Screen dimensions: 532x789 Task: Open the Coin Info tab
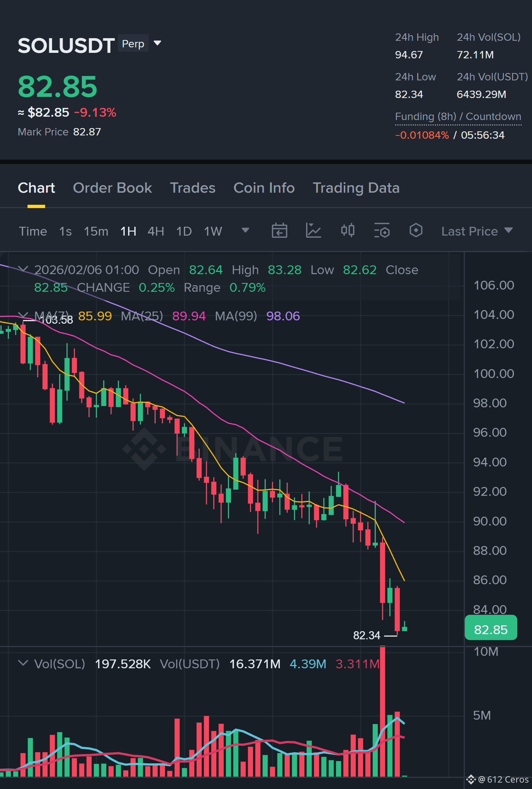[x=264, y=188]
